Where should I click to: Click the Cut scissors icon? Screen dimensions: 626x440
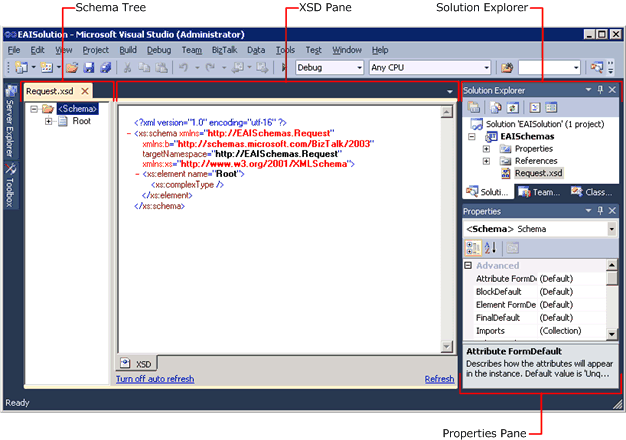[x=127, y=67]
